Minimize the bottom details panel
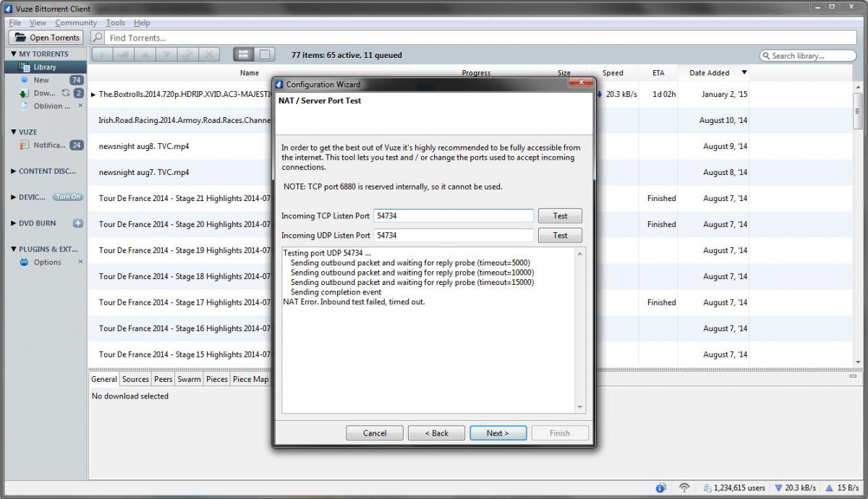This screenshot has width=868, height=499. tap(853, 376)
